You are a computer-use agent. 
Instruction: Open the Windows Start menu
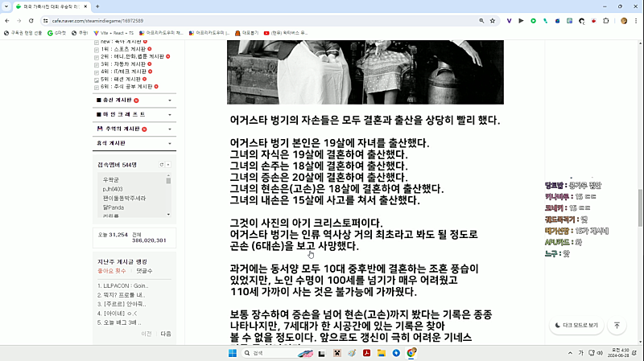[x=233, y=353]
